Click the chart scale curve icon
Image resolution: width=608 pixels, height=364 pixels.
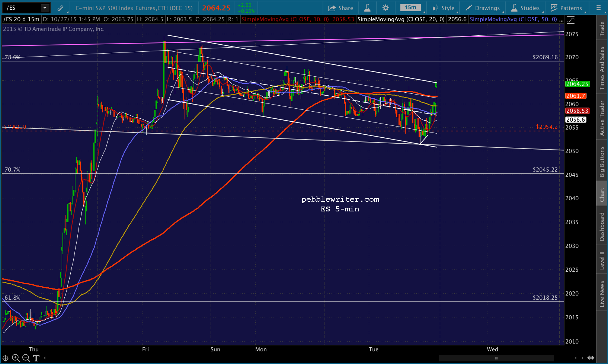(x=570, y=20)
